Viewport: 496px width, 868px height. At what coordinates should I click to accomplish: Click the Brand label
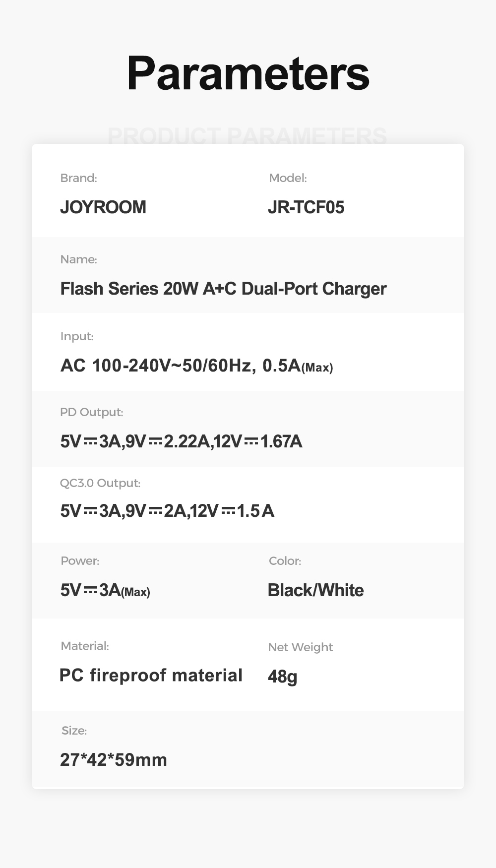(x=78, y=178)
